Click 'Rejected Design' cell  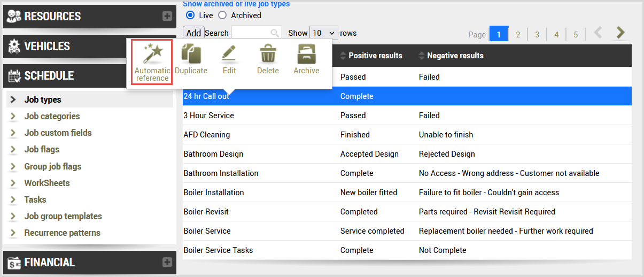[447, 154]
